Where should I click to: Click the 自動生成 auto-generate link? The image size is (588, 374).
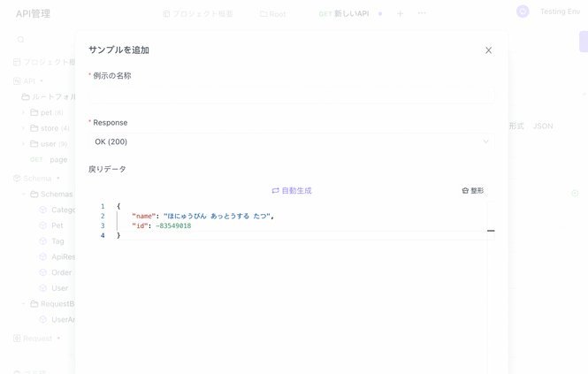coord(292,191)
